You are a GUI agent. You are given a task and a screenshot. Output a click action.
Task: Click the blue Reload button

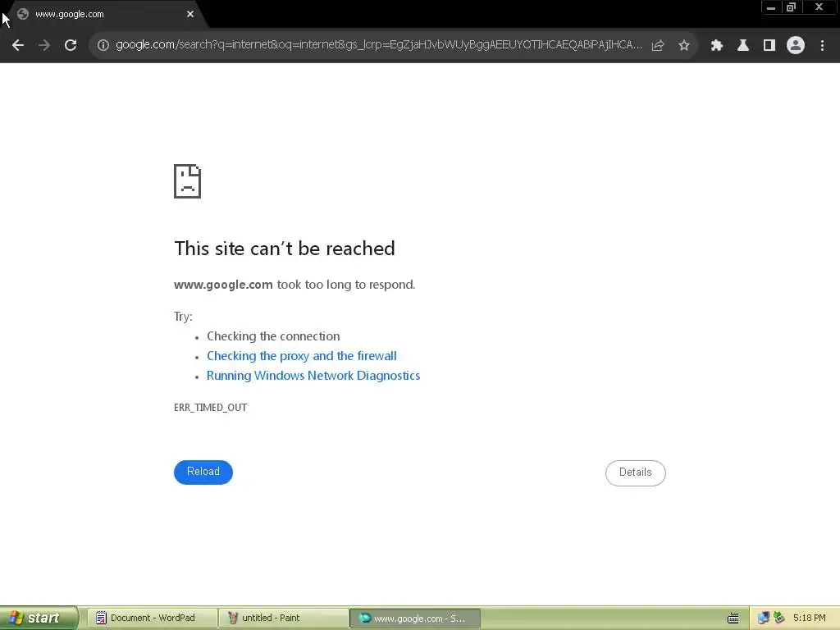pos(203,472)
